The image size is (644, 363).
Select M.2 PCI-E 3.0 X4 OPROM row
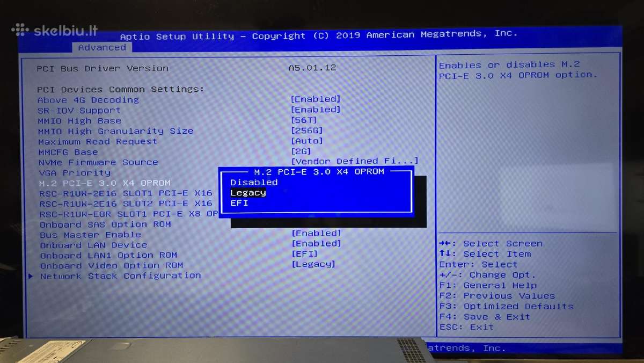(x=105, y=183)
